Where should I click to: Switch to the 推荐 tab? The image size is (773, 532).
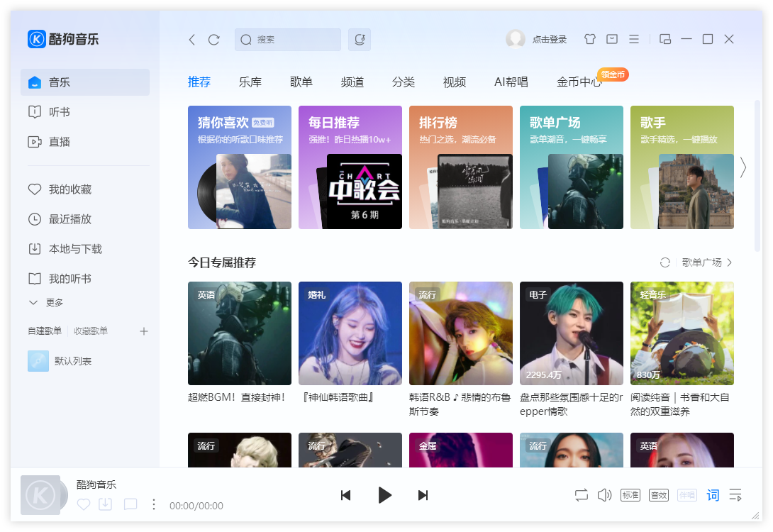pos(199,82)
